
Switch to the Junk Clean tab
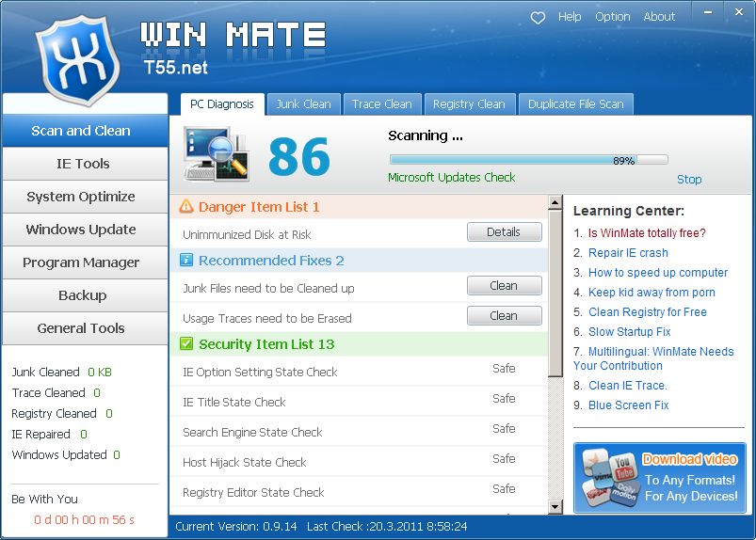[303, 104]
